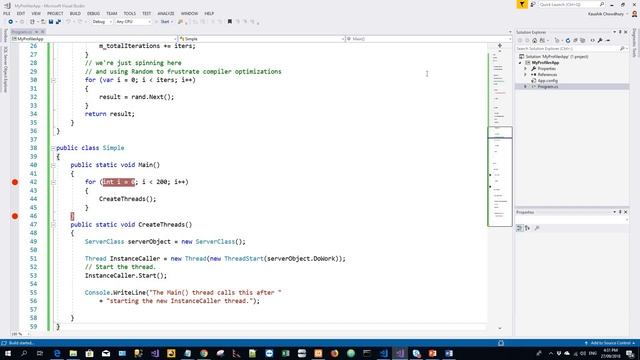
Task: Open the PROJECT menu
Action: [x=55, y=13]
